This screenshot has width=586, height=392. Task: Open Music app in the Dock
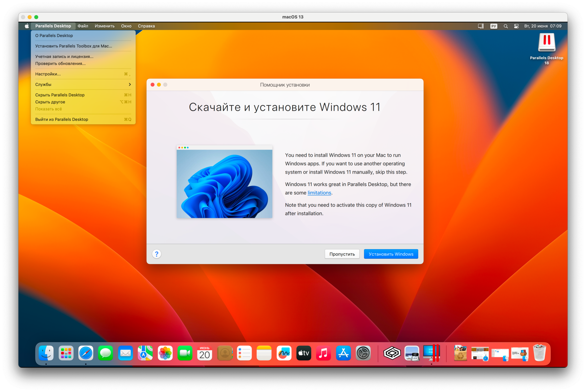tap(324, 353)
